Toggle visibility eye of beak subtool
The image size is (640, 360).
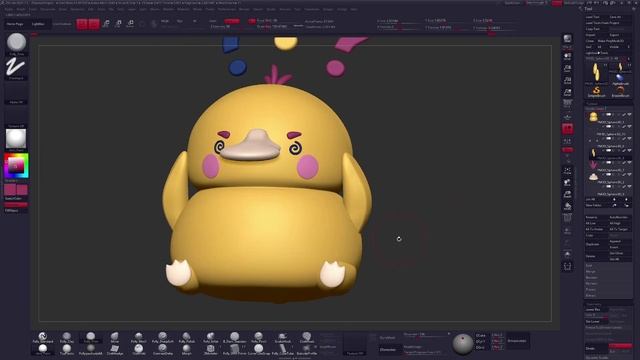(630, 175)
